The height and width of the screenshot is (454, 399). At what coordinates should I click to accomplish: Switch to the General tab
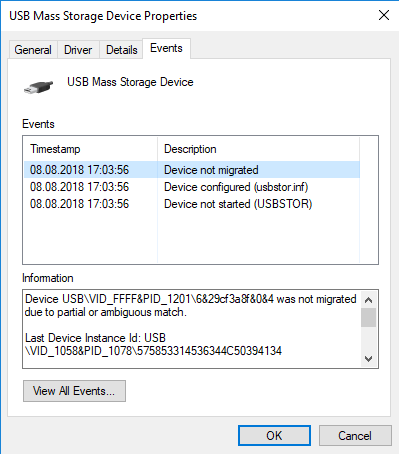click(x=33, y=50)
